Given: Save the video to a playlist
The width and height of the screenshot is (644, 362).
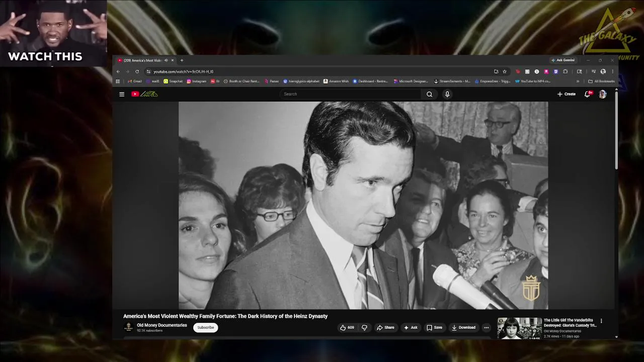Looking at the screenshot, I should [x=434, y=327].
